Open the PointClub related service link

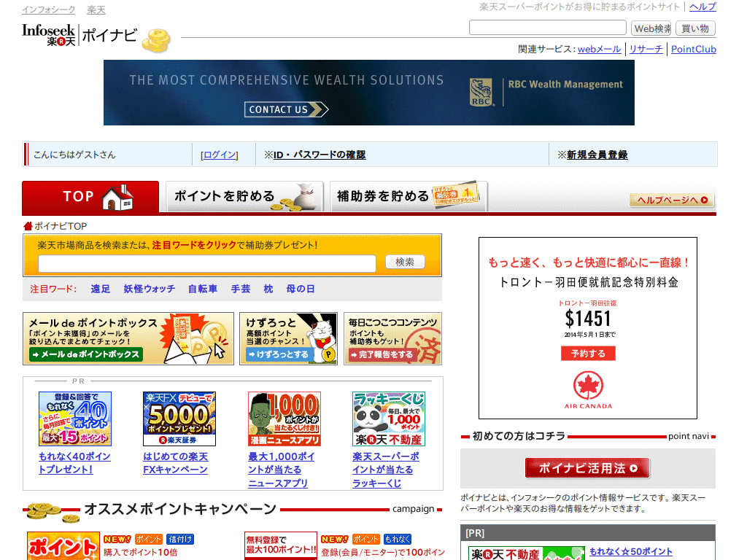pyautogui.click(x=693, y=49)
